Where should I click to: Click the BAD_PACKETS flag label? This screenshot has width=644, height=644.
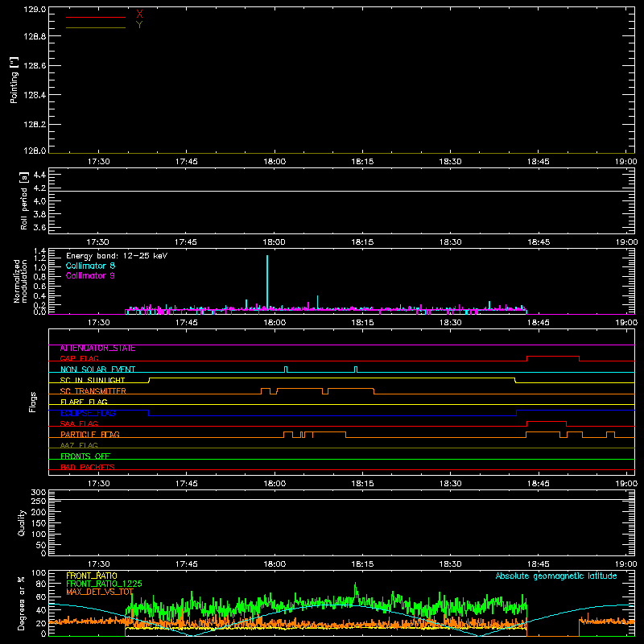coord(88,467)
